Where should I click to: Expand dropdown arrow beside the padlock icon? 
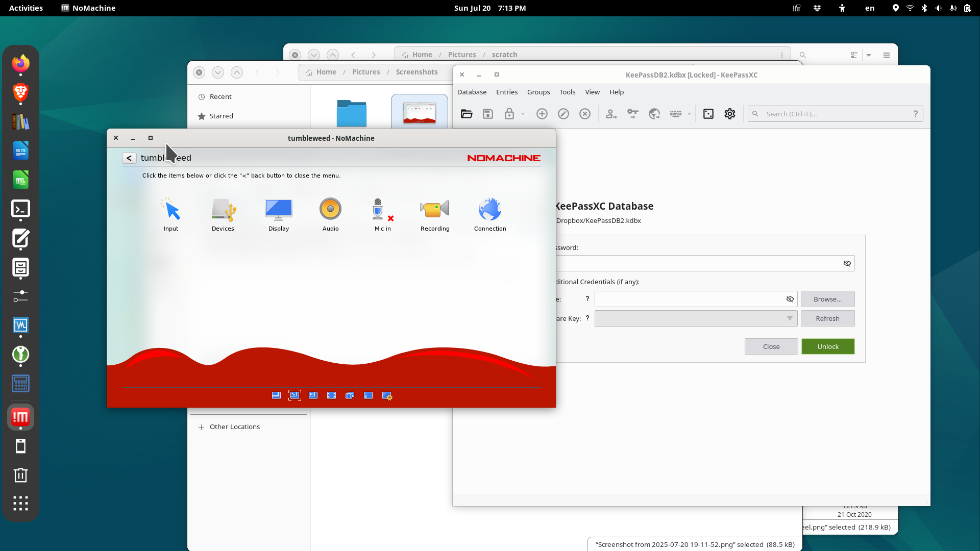[523, 114]
